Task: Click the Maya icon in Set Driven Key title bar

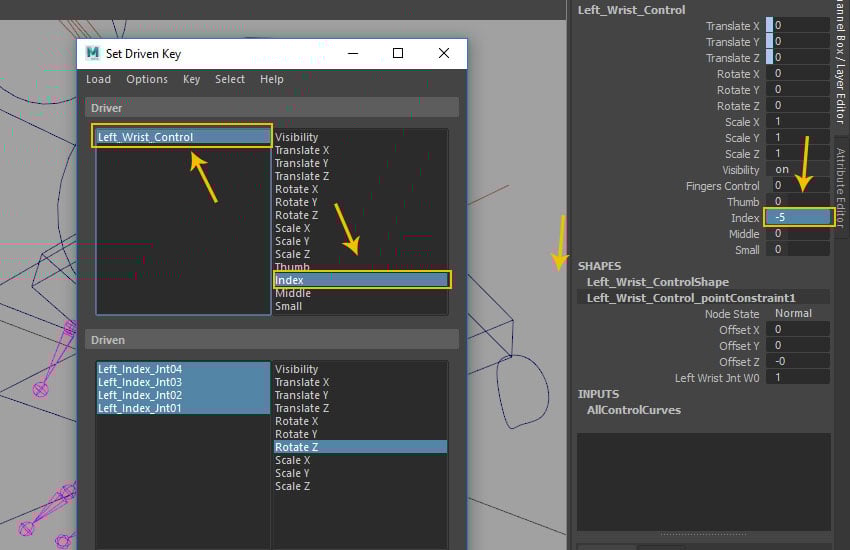Action: pos(93,54)
